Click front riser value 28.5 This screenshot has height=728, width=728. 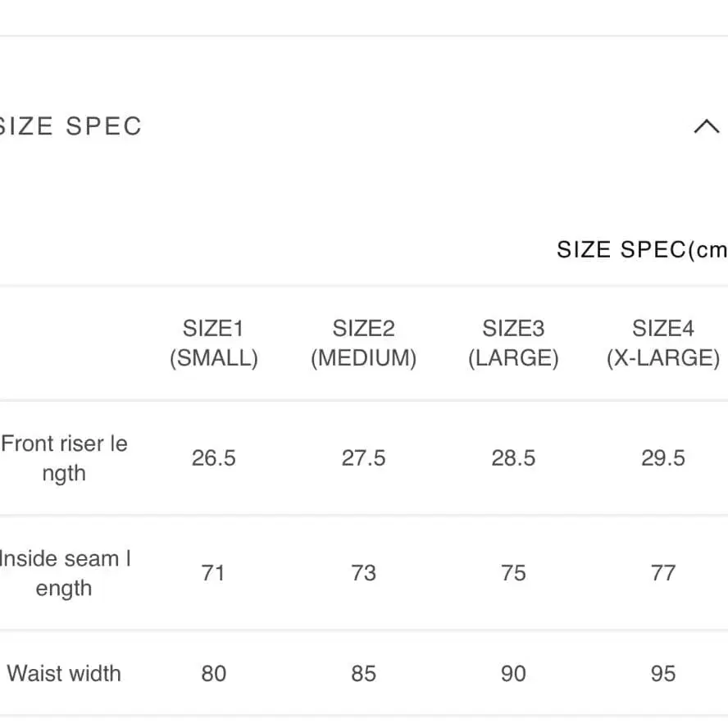click(513, 458)
